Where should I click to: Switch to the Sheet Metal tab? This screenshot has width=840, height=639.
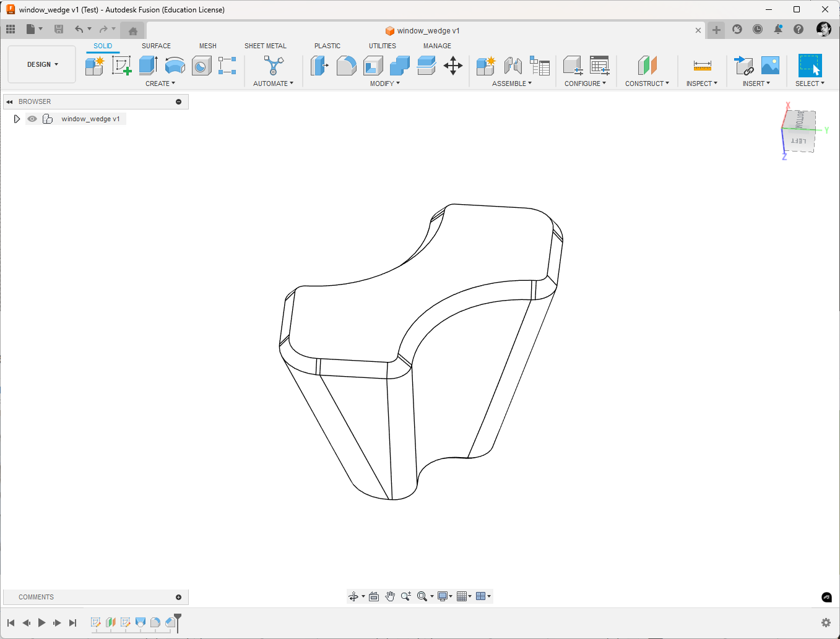[266, 46]
